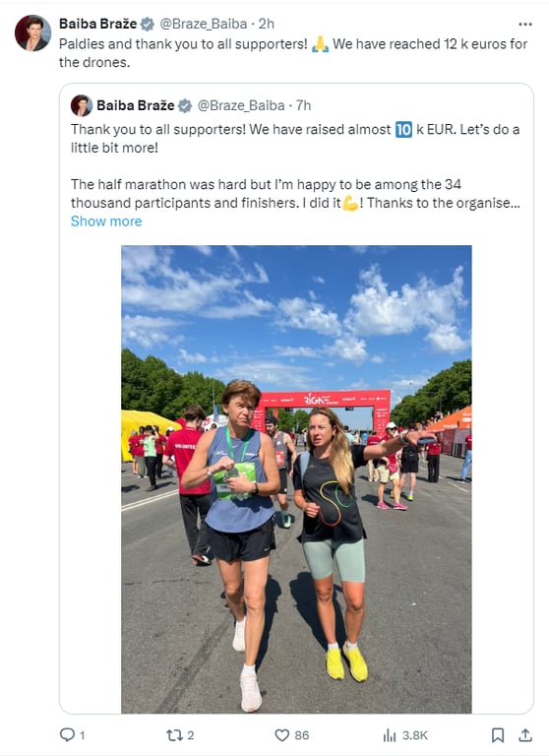Open the @Braze_Baiba handle at top
Screen dimensions: 549x756
(204, 24)
